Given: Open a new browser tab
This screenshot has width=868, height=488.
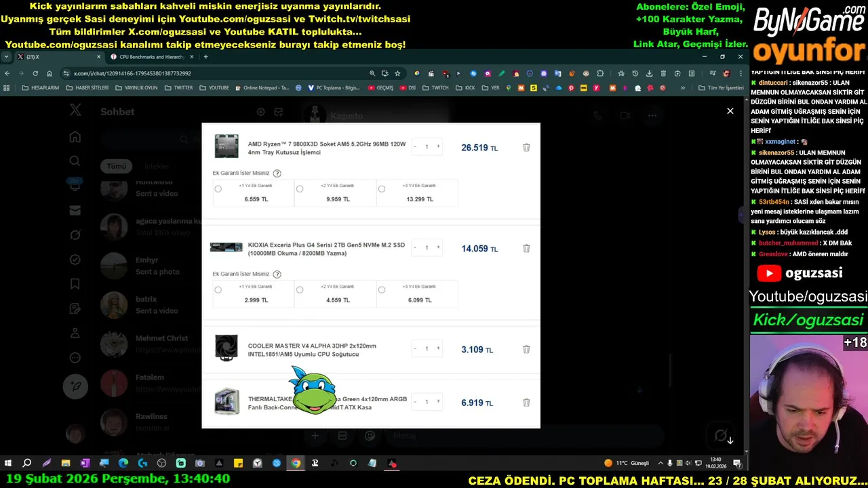Looking at the screenshot, I should (x=205, y=57).
